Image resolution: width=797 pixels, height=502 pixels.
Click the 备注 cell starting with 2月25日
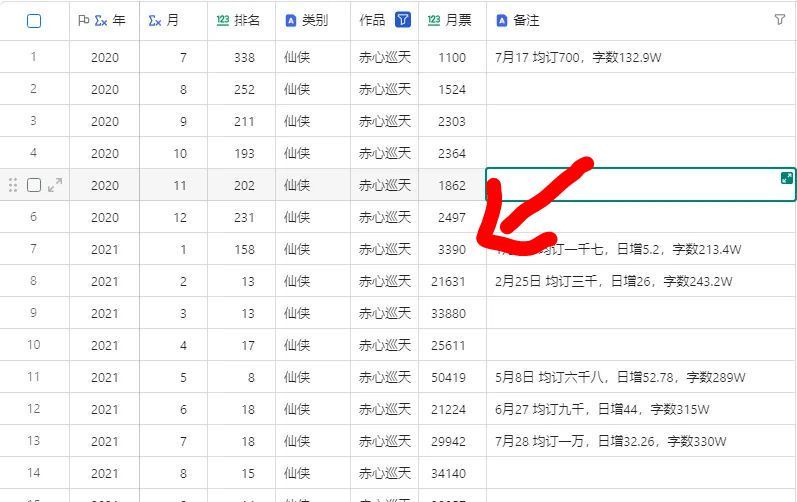(613, 281)
